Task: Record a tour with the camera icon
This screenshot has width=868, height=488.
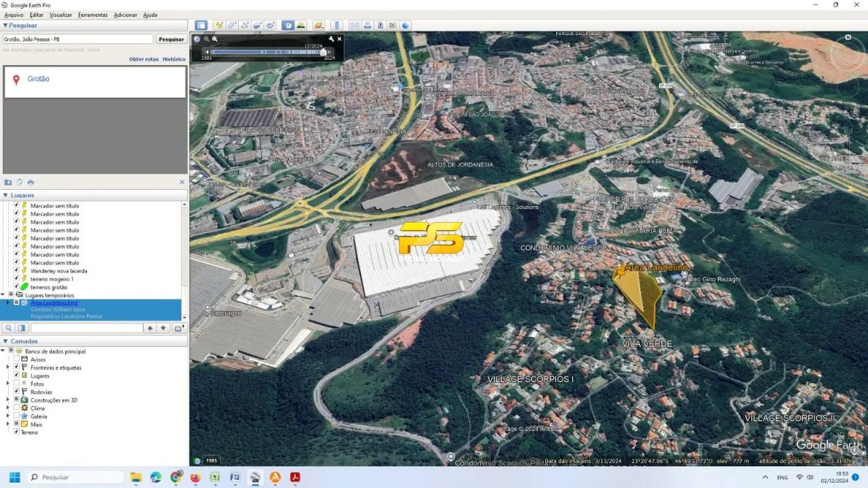Action: [x=271, y=26]
